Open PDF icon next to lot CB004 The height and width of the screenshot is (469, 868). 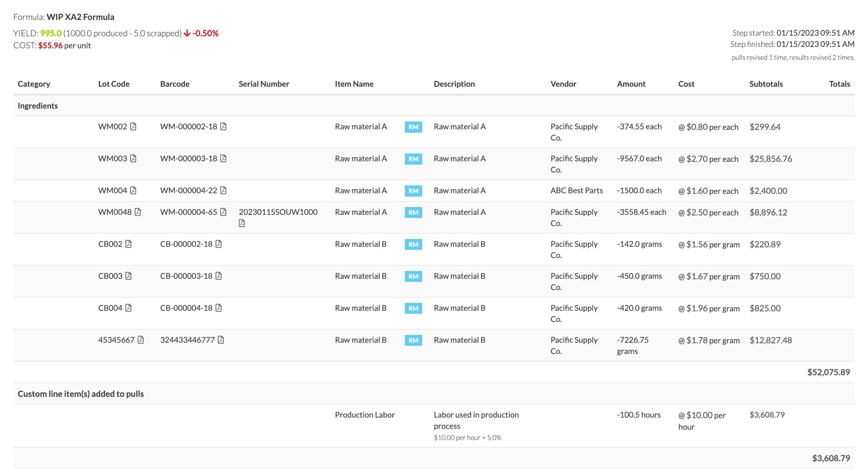128,308
